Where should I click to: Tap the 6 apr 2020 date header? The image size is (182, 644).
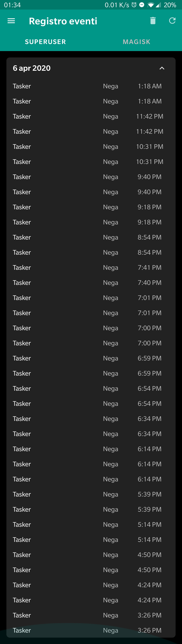32,68
